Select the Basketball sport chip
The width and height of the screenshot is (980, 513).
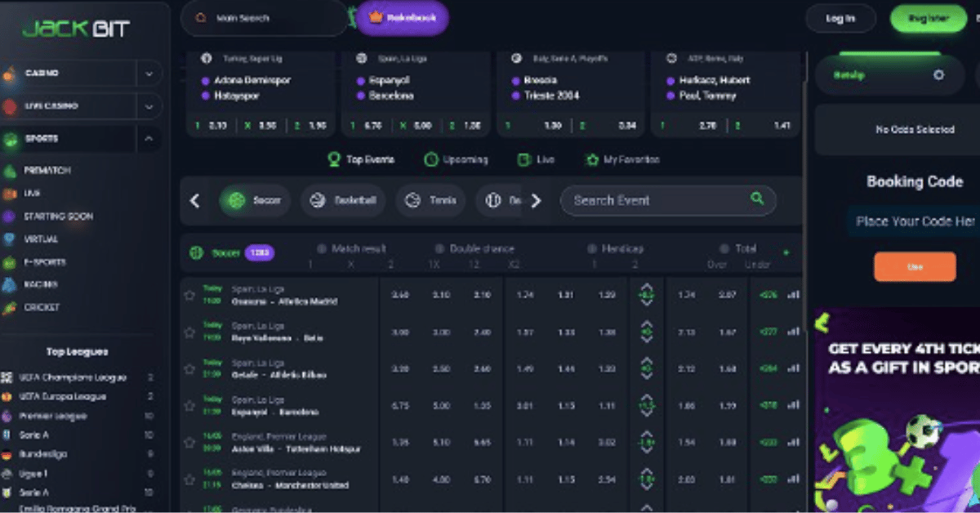pos(343,201)
